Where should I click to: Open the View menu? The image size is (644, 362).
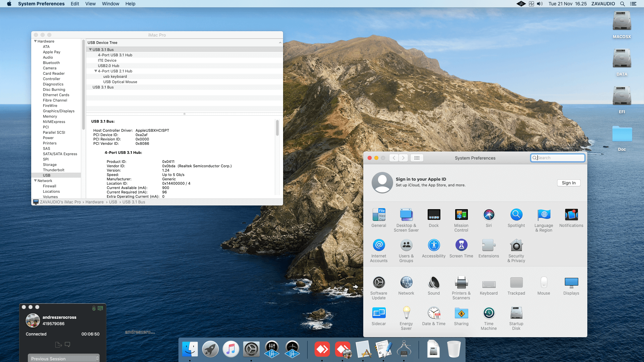pyautogui.click(x=90, y=4)
